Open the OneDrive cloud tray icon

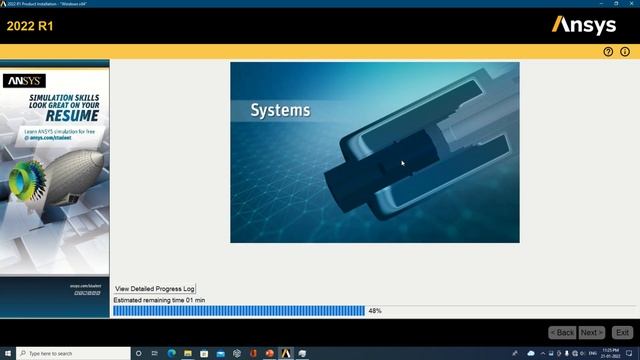(x=531, y=353)
